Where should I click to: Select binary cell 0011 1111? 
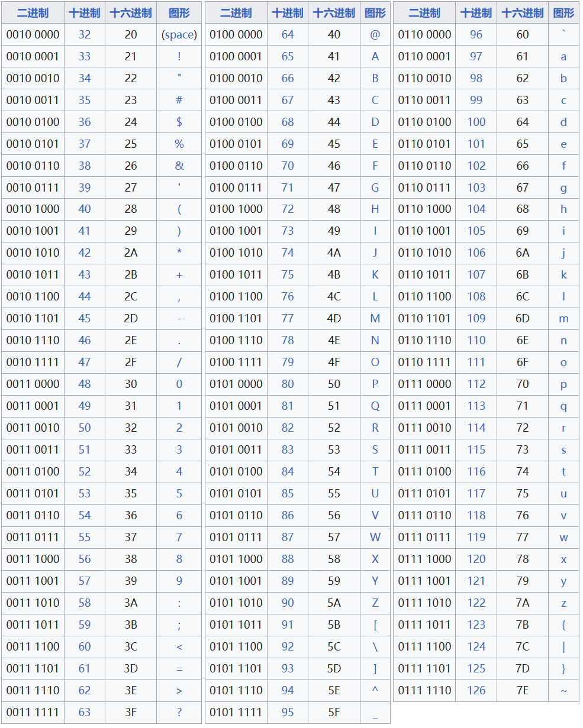33,712
